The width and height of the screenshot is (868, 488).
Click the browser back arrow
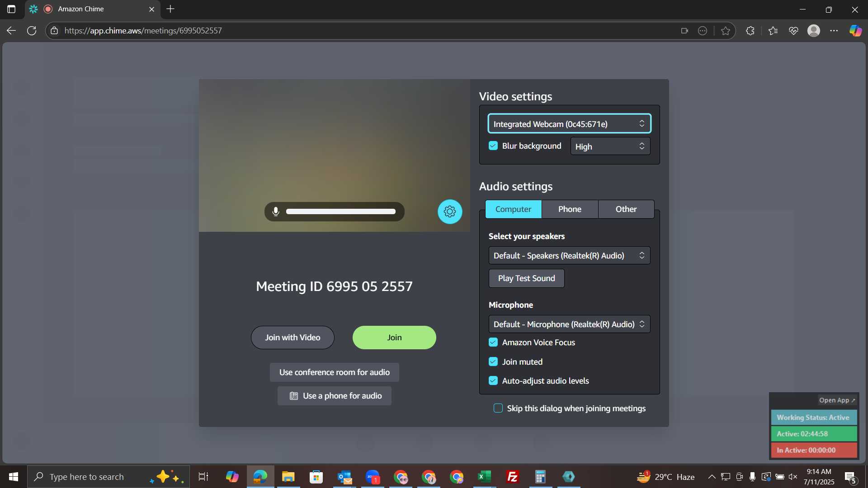click(11, 30)
